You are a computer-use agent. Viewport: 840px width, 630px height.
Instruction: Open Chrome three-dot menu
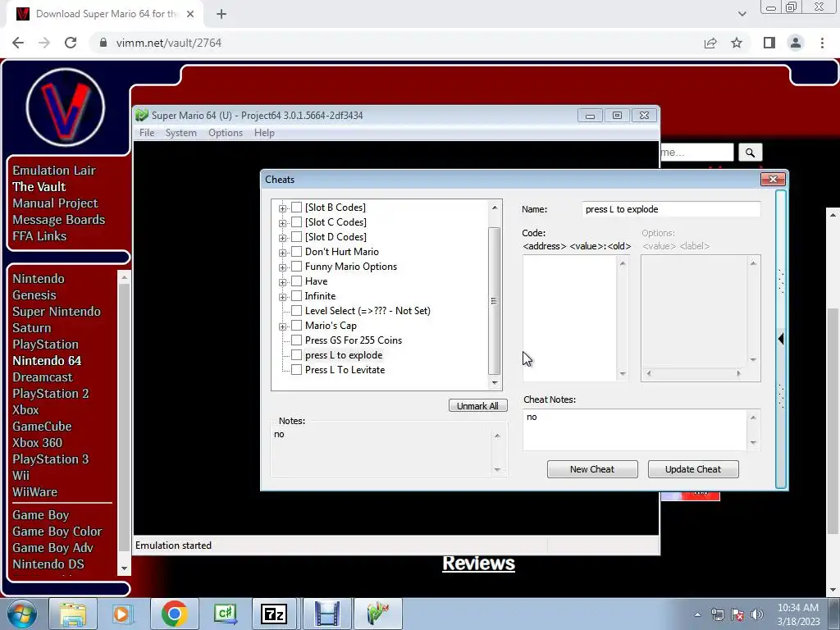(822, 43)
